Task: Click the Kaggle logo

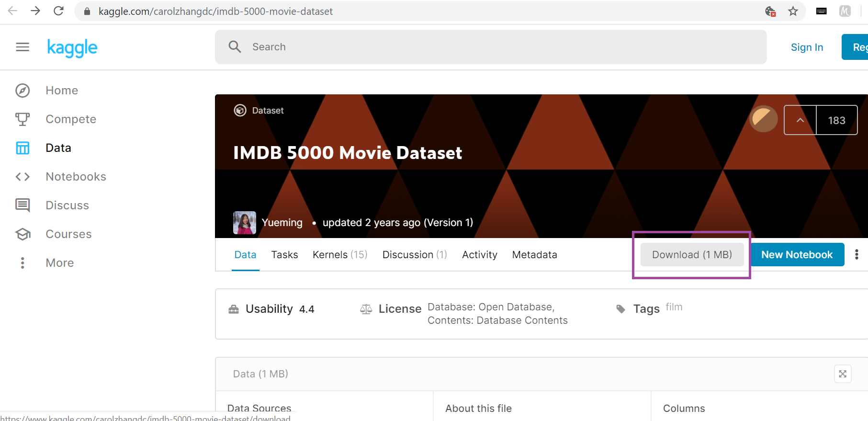Action: click(x=72, y=48)
